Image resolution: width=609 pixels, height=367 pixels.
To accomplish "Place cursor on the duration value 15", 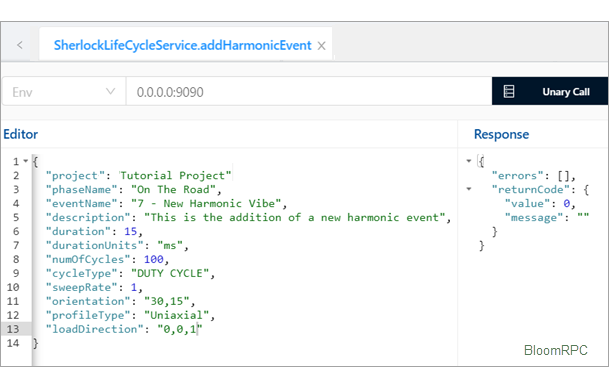I will tap(130, 231).
